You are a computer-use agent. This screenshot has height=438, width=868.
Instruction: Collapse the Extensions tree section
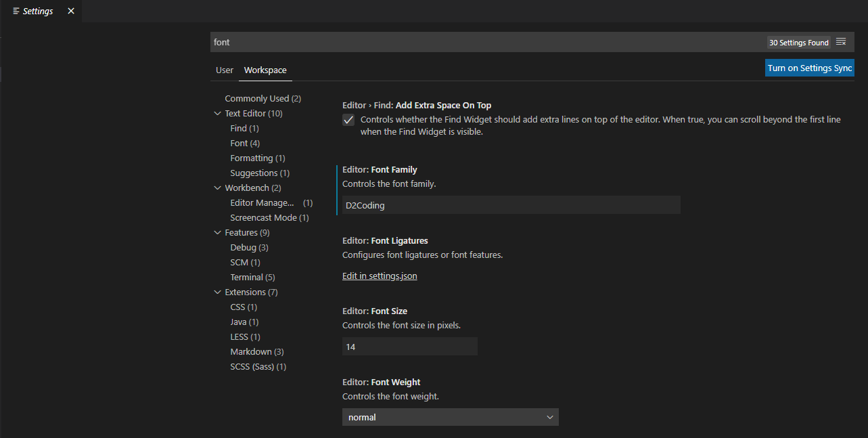coord(218,292)
